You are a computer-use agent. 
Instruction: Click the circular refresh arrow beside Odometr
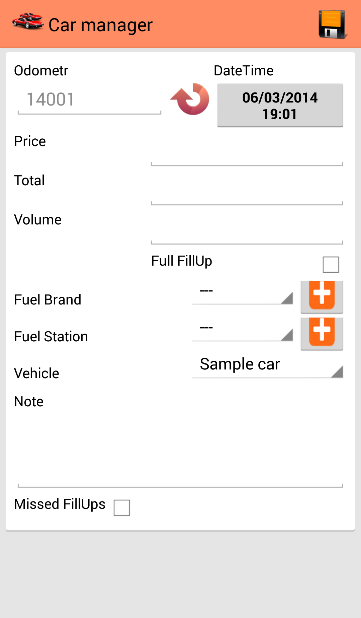click(190, 99)
